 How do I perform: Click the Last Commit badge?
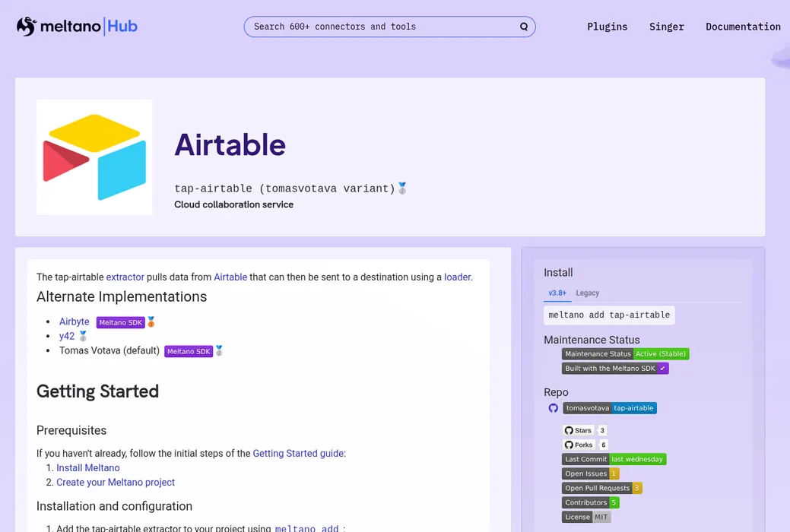614,459
